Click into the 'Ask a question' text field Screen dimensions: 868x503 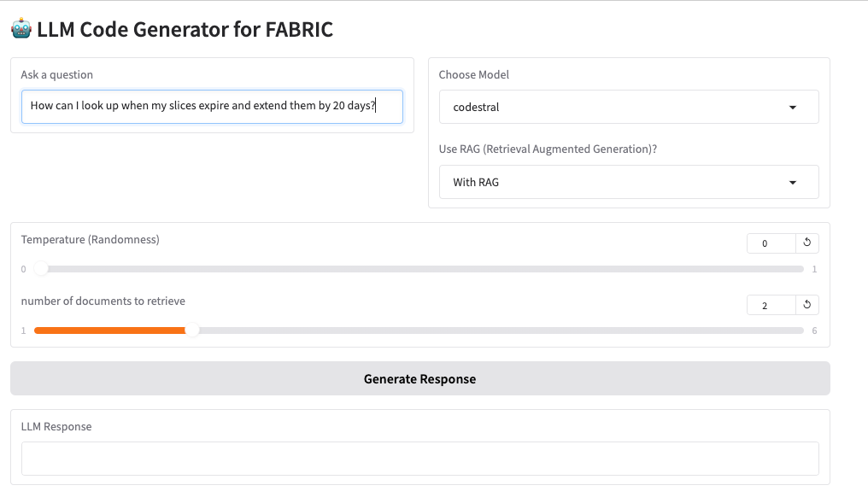[x=211, y=107]
